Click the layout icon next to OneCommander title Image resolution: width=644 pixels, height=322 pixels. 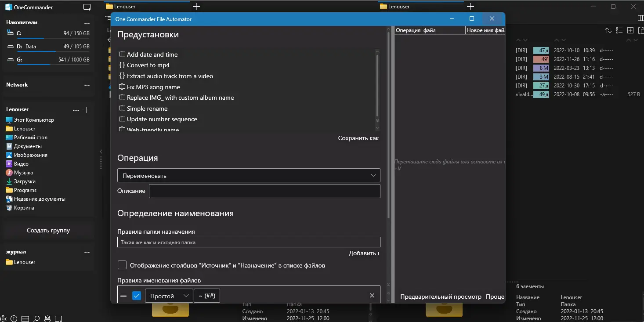tap(87, 7)
